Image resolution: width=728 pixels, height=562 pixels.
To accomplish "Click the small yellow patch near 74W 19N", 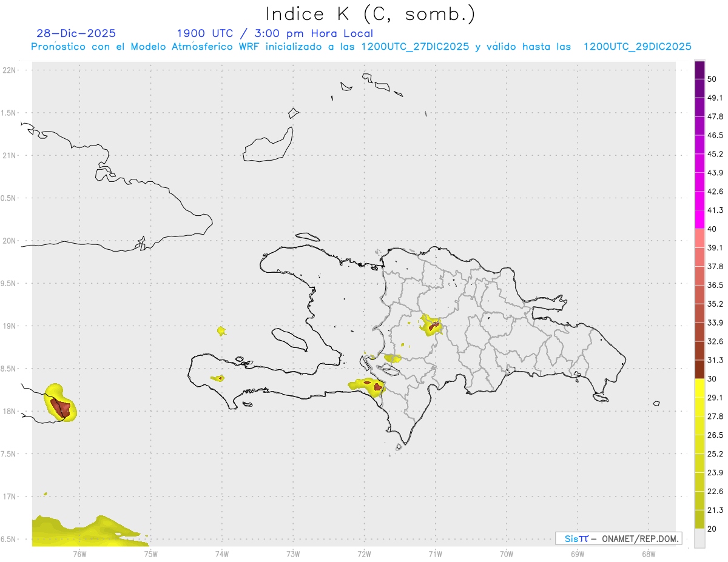I will coord(221,331).
